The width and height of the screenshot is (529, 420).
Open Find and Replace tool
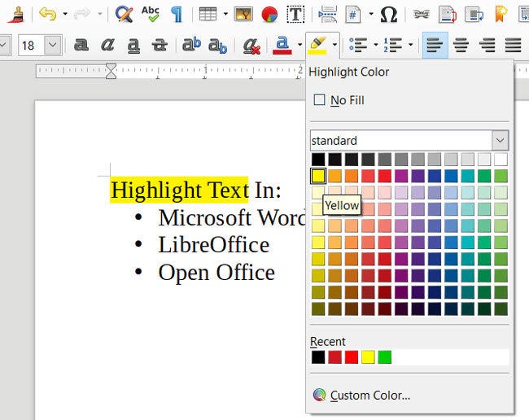click(x=124, y=14)
